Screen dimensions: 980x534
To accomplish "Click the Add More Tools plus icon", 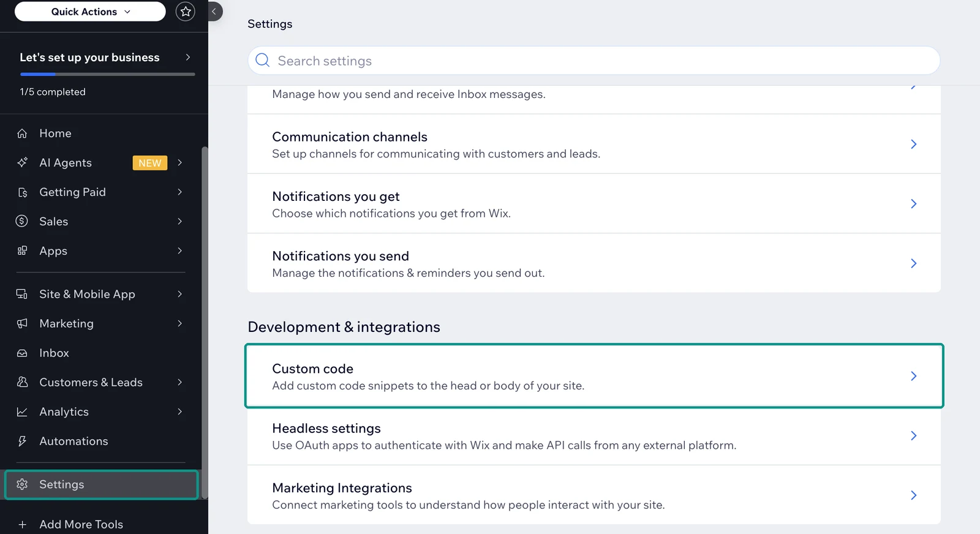I will pyautogui.click(x=22, y=525).
